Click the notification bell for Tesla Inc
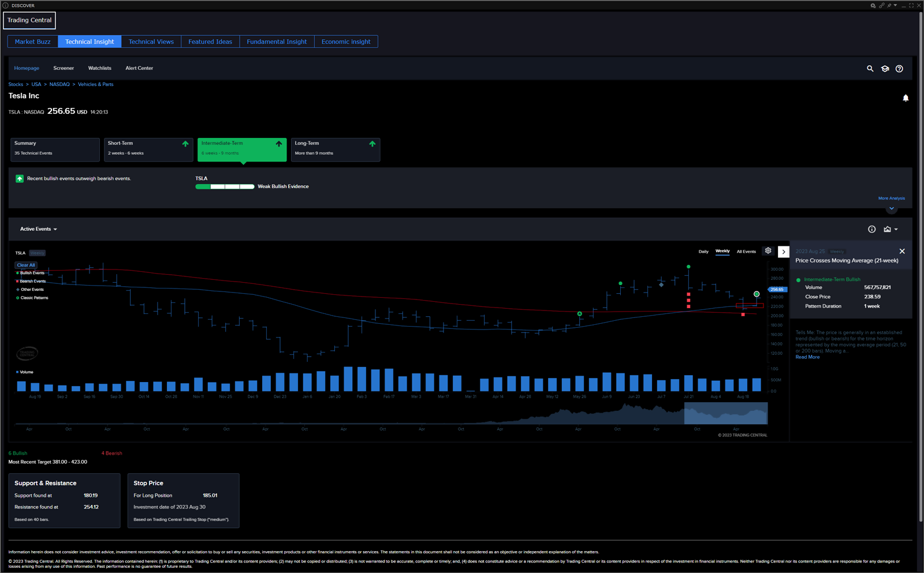Image resolution: width=924 pixels, height=573 pixels. [x=905, y=98]
